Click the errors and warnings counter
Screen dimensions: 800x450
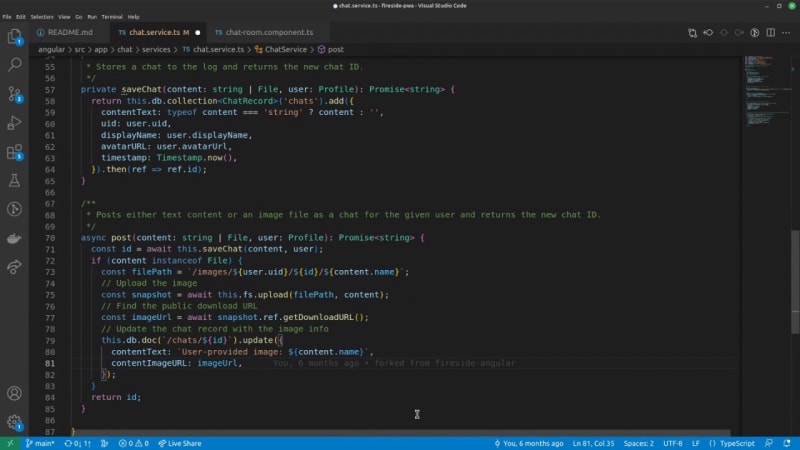(134, 443)
